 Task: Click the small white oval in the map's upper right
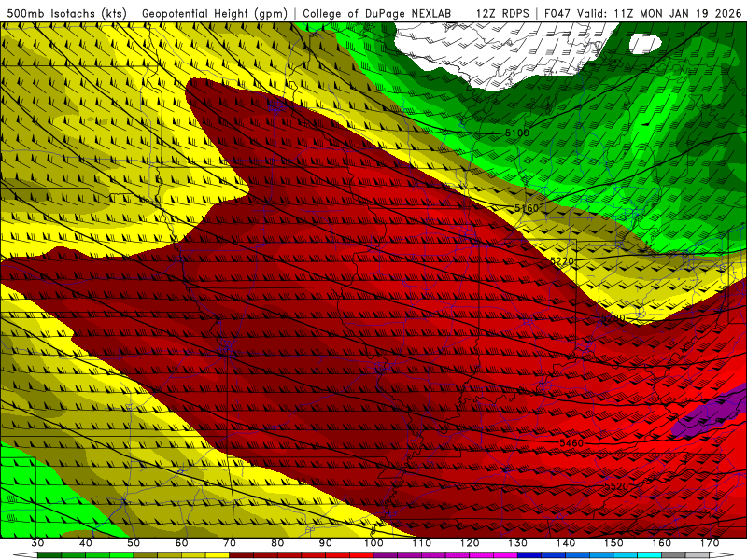pos(645,44)
